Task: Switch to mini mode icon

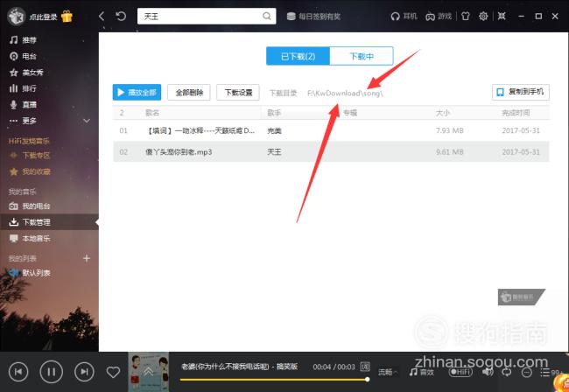Action: click(502, 16)
